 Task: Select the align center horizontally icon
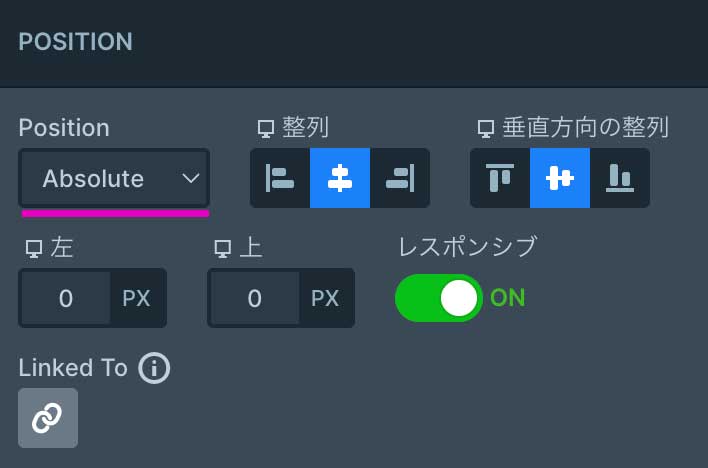coord(340,178)
